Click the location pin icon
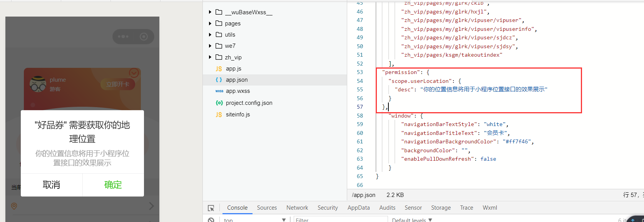644x222 pixels. point(14,206)
